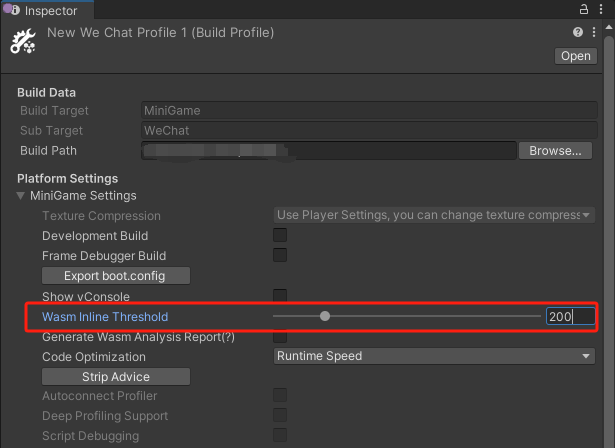Open the Texture Compression dropdown
The height and width of the screenshot is (448, 615).
[434, 216]
